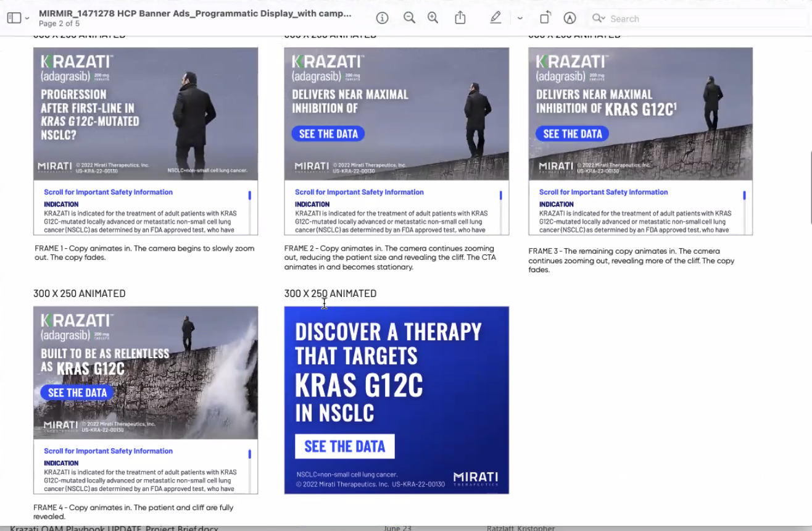This screenshot has height=531, width=812.
Task: Select the Highlight pen tool
Action: point(495,19)
